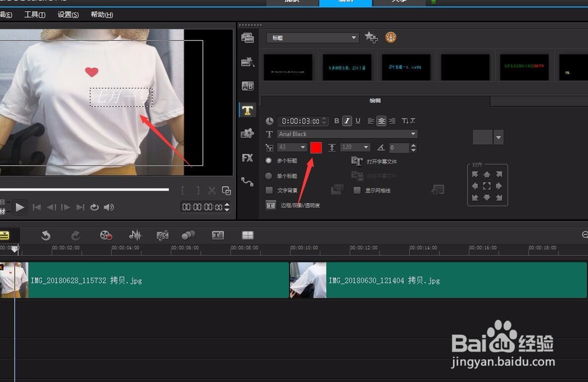
Task: Click the scissors split clip icon
Action: click(x=212, y=191)
